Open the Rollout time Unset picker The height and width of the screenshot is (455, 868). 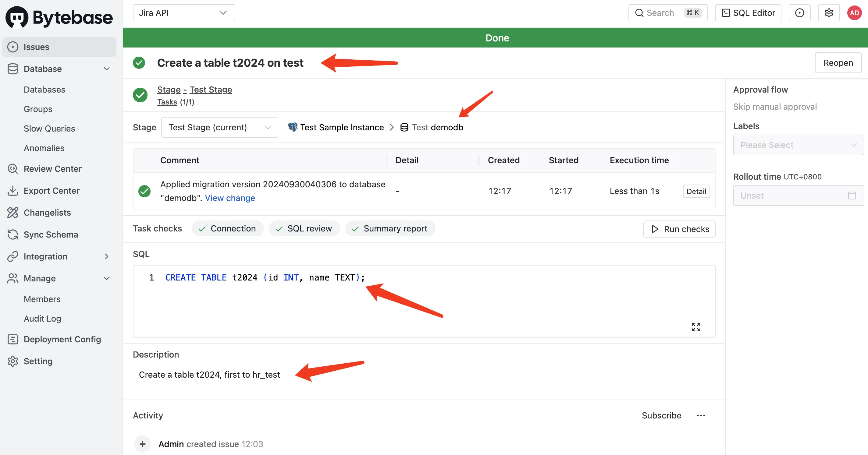coord(798,195)
